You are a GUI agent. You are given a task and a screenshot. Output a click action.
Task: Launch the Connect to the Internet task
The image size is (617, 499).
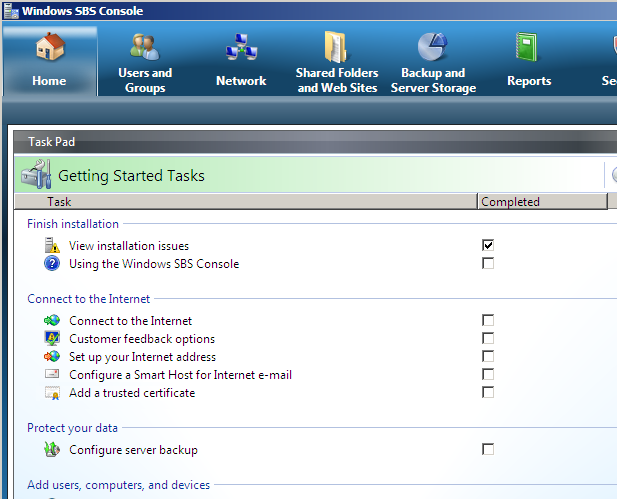130,321
